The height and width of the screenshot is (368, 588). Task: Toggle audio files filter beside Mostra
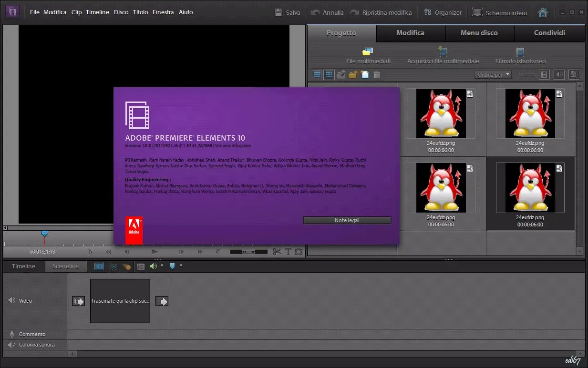click(559, 74)
